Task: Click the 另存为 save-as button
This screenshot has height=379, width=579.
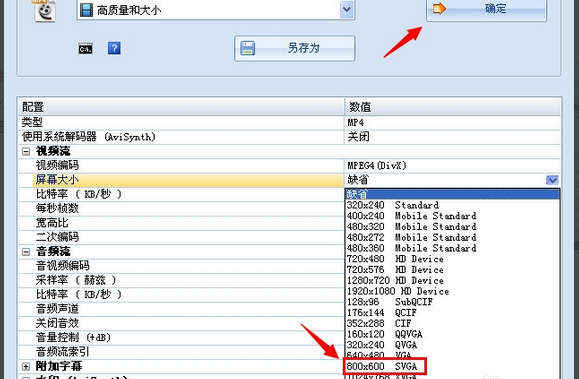Action: pos(294,48)
